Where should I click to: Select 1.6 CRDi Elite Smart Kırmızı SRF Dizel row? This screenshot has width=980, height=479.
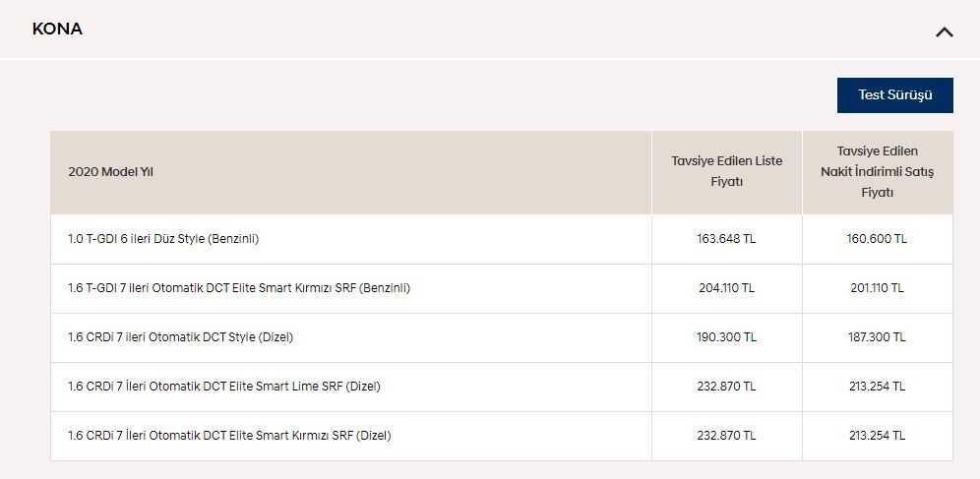(x=502, y=436)
